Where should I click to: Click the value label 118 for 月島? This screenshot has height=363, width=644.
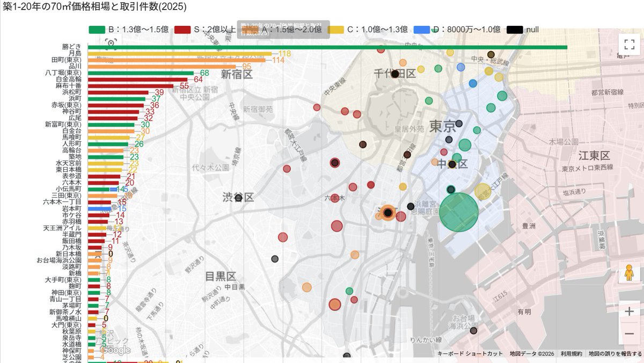pos(284,54)
